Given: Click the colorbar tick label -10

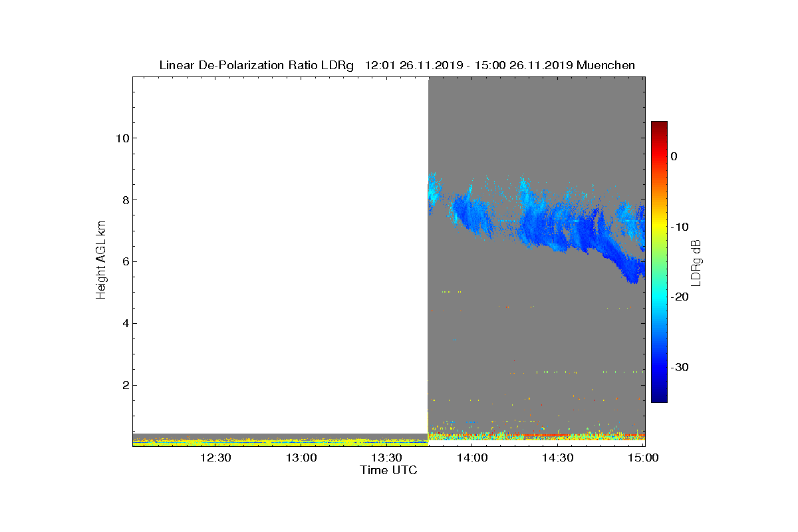Looking at the screenshot, I should (x=679, y=227).
